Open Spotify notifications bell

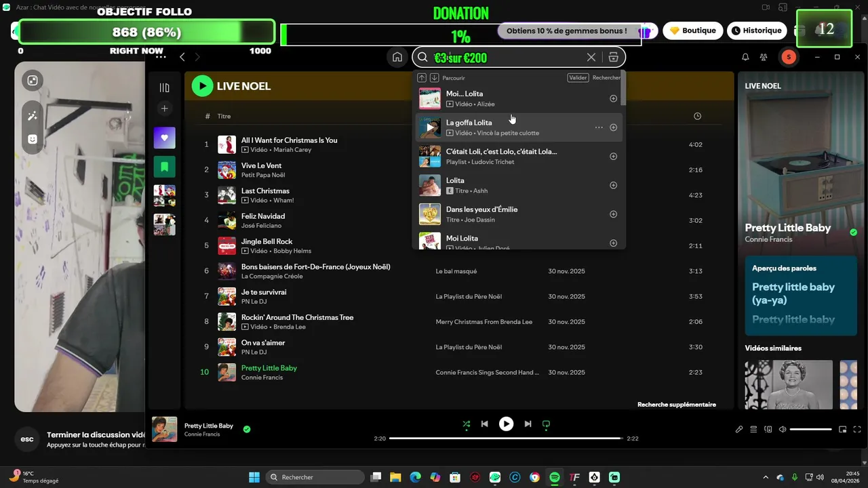coord(745,58)
